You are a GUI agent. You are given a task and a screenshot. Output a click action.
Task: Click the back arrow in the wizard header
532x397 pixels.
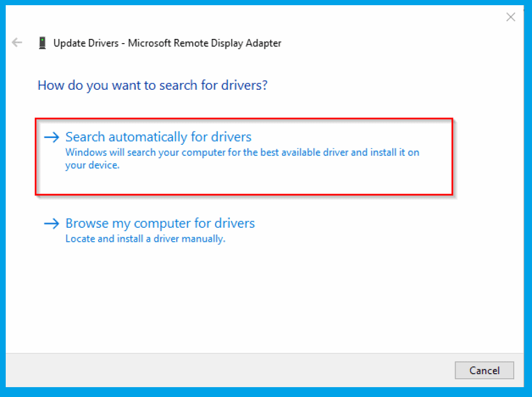point(17,43)
